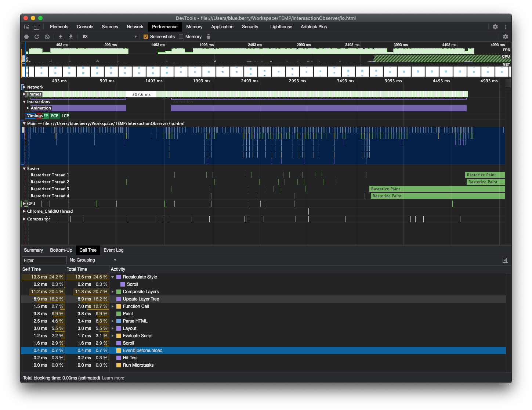
Task: Click the yellow Function Call color icon
Action: click(x=119, y=306)
